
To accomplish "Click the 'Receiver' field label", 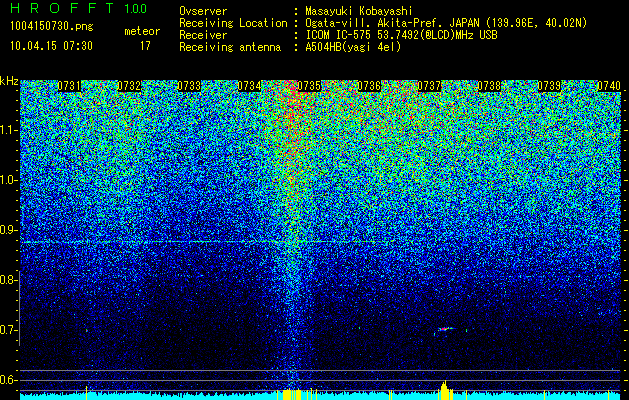I will [203, 35].
